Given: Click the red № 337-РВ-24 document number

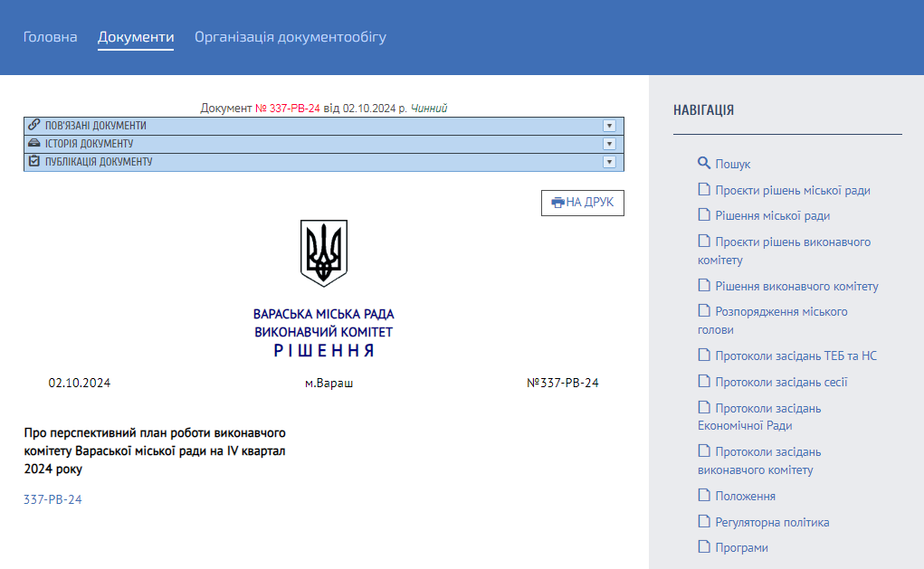Looking at the screenshot, I should (288, 109).
